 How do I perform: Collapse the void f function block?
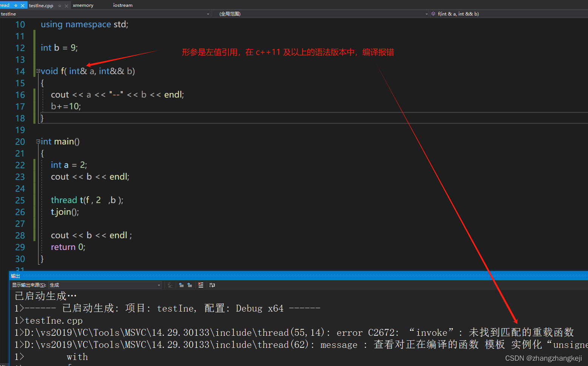pos(38,71)
